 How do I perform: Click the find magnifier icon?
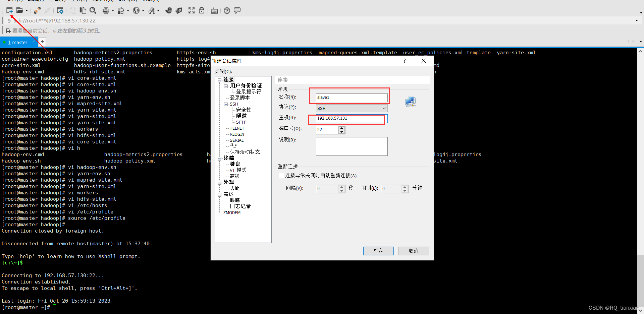(x=93, y=10)
